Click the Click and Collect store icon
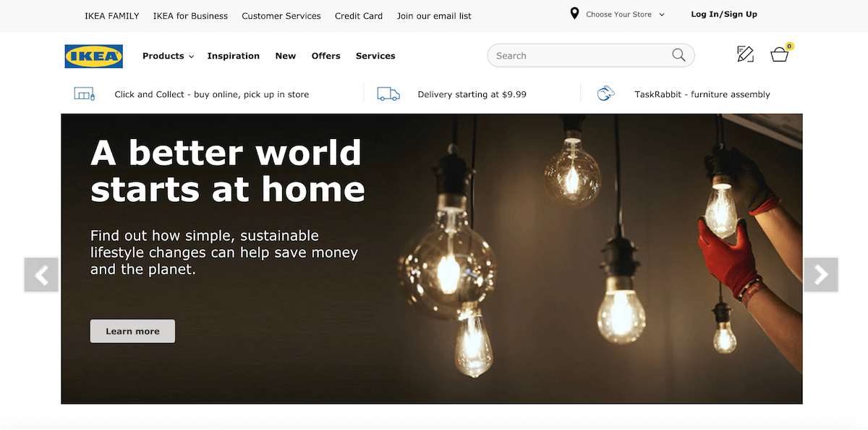 tap(85, 94)
